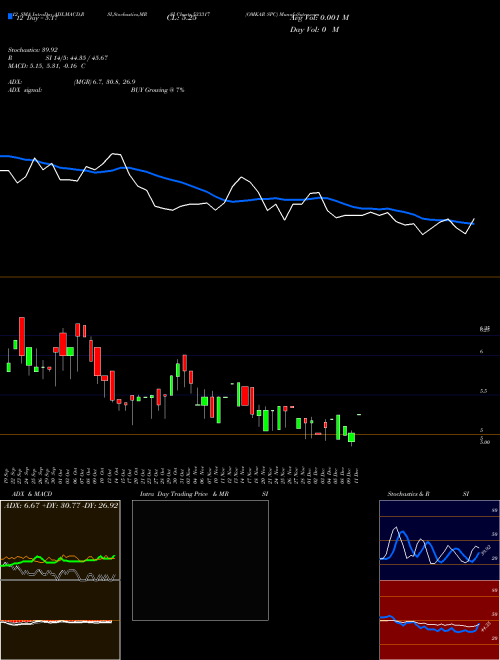Click the '6' price axis label
The width and height of the screenshot is (500, 660).
[481, 351]
